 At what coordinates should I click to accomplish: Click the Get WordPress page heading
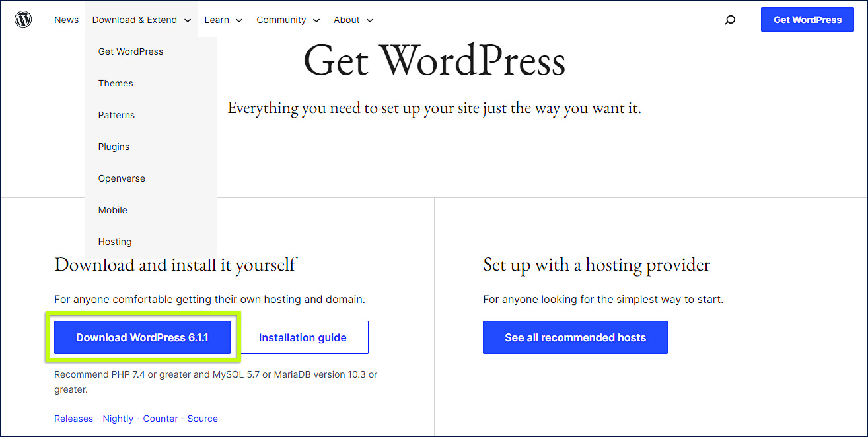[434, 61]
